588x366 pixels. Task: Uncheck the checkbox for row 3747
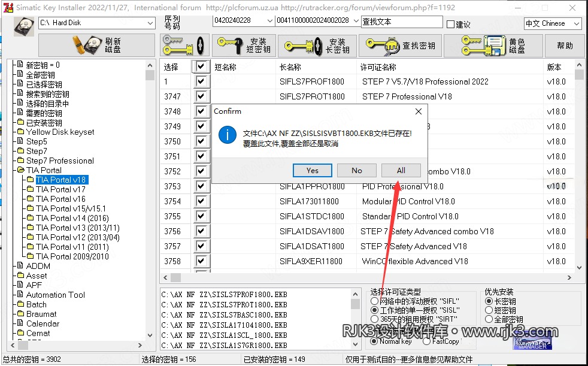click(201, 96)
